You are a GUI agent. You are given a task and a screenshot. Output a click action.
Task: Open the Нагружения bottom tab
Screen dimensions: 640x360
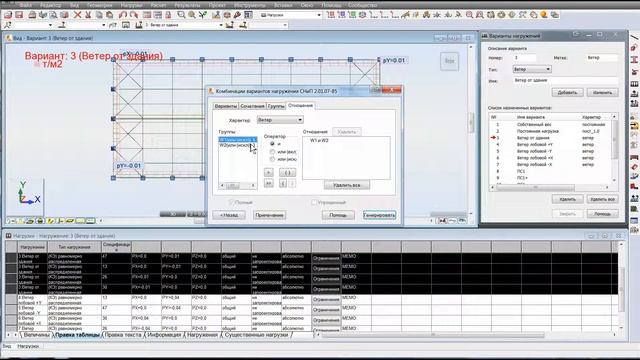pos(202,335)
